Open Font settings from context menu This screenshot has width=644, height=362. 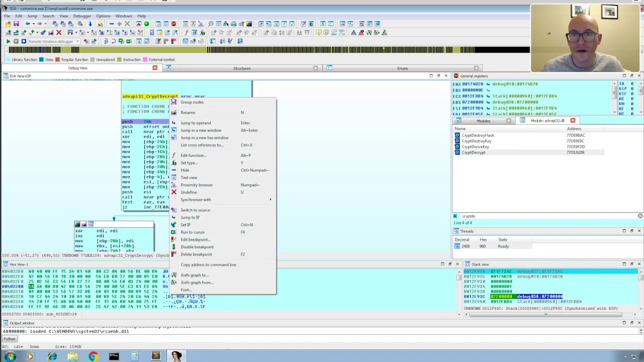pos(223,290)
